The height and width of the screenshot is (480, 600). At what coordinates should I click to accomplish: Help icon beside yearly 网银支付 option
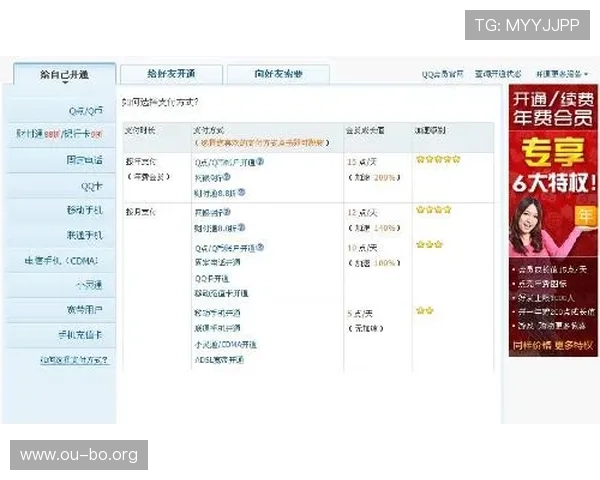[227, 176]
